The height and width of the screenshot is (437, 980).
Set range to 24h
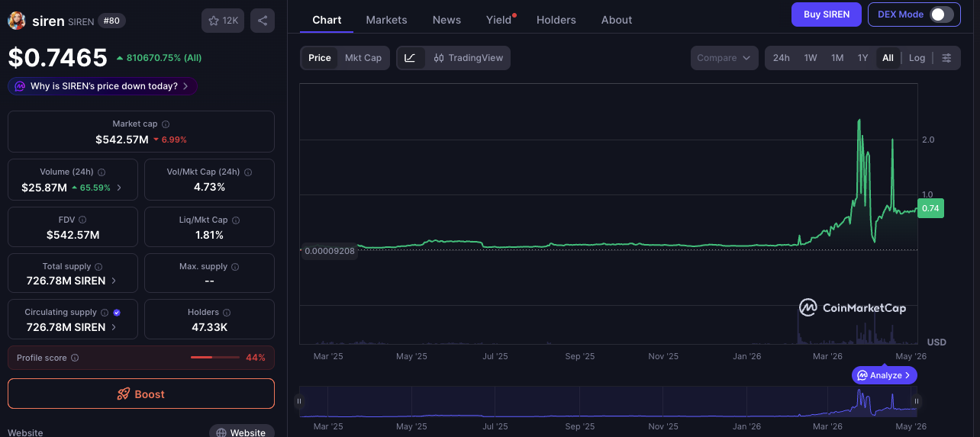click(x=782, y=58)
